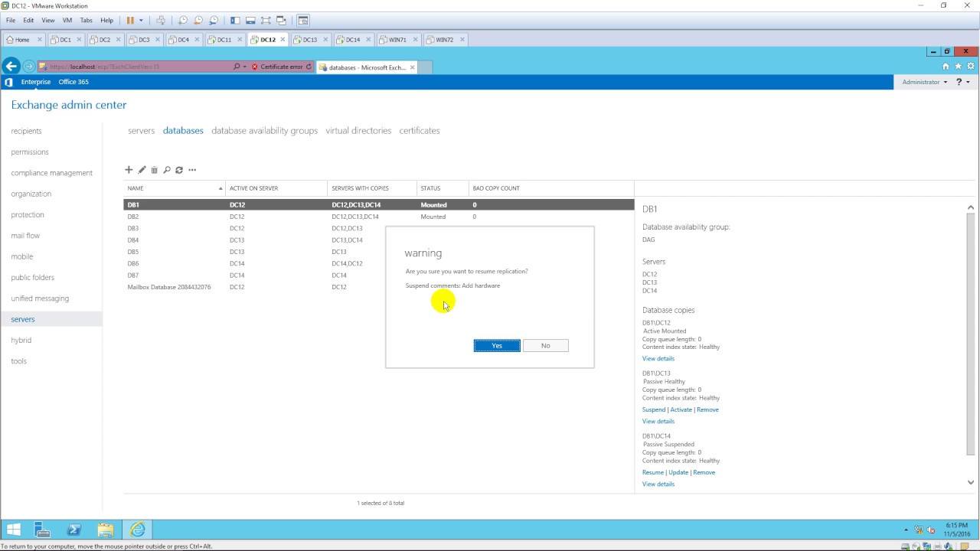The height and width of the screenshot is (551, 980).
Task: Click VMware show library sidebar icon
Action: pyautogui.click(x=235, y=20)
